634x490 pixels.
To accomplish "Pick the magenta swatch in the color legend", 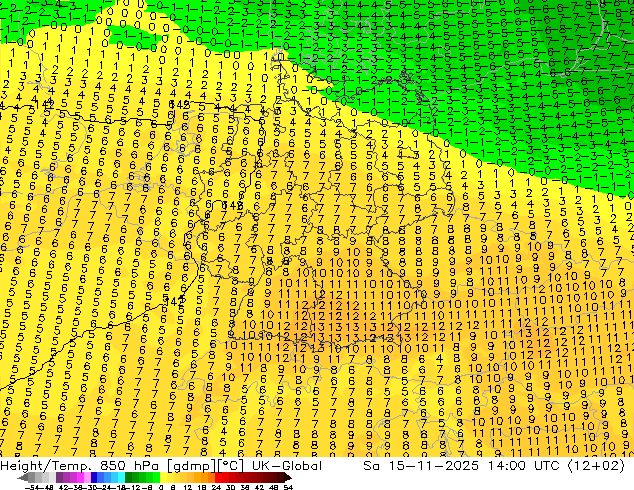I will point(80,478).
